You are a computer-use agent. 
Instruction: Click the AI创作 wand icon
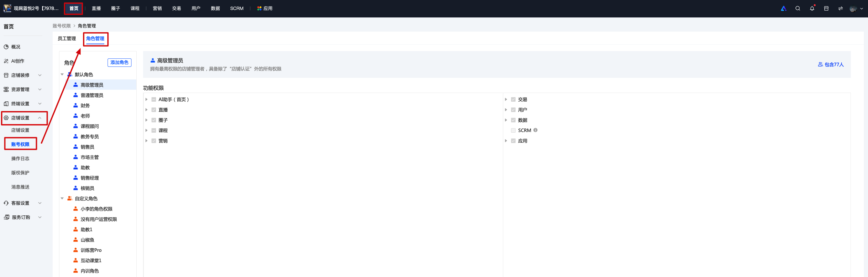point(6,61)
